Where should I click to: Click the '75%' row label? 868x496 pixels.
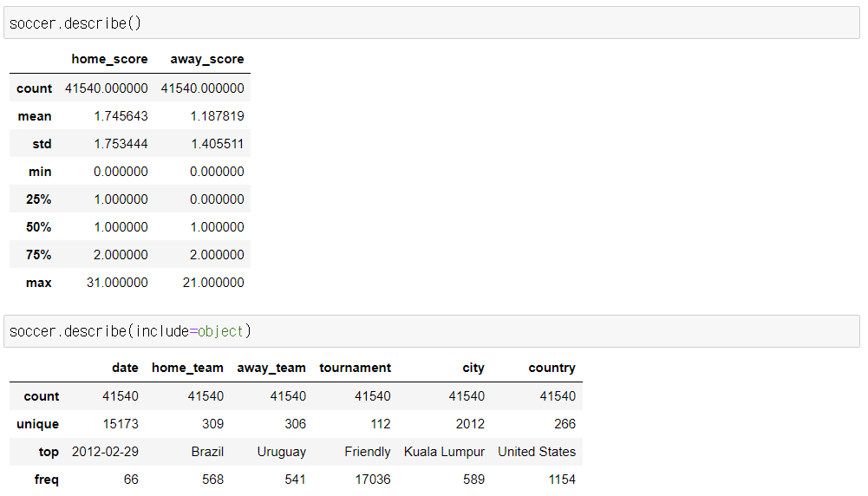(38, 255)
